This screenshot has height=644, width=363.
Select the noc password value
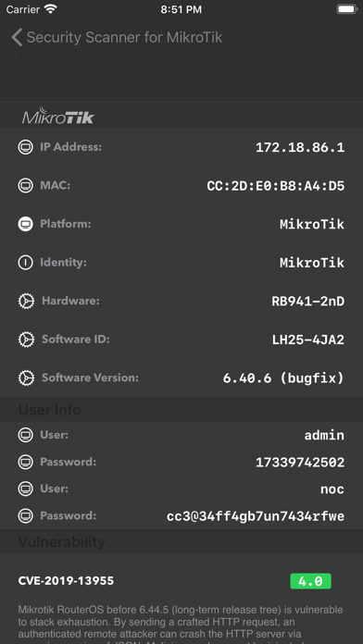[256, 516]
